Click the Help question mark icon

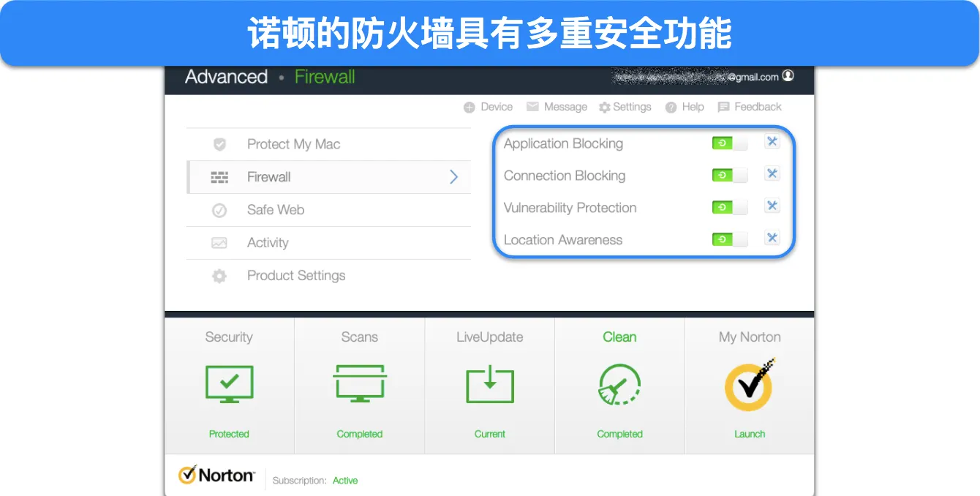point(671,108)
